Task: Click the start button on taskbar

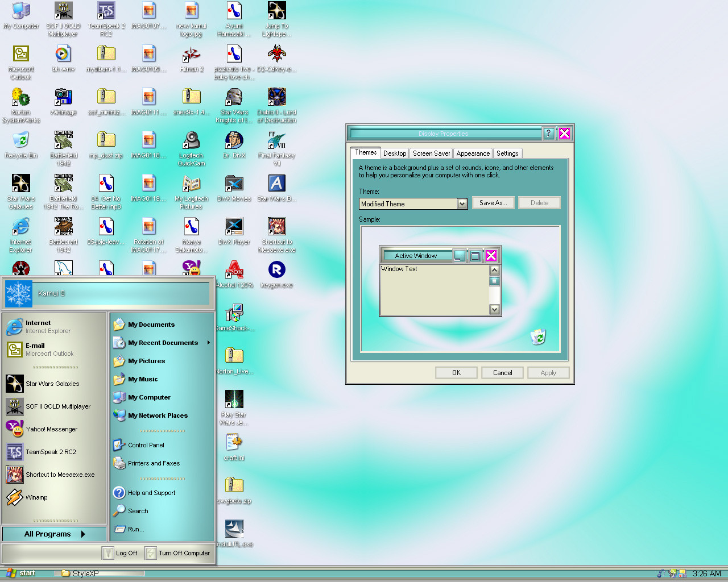Action: [x=22, y=573]
